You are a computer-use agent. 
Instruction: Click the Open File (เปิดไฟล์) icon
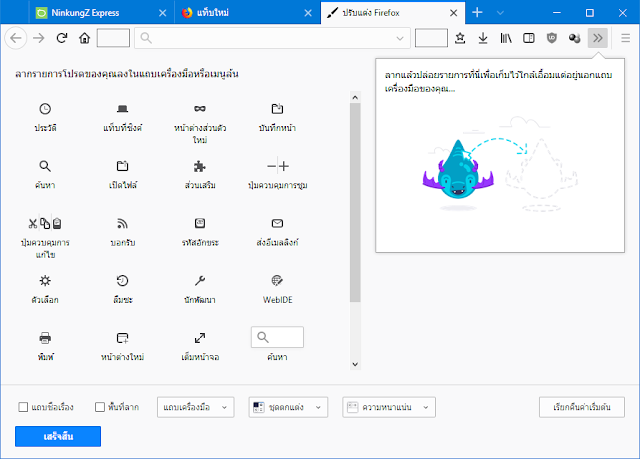pyautogui.click(x=122, y=166)
